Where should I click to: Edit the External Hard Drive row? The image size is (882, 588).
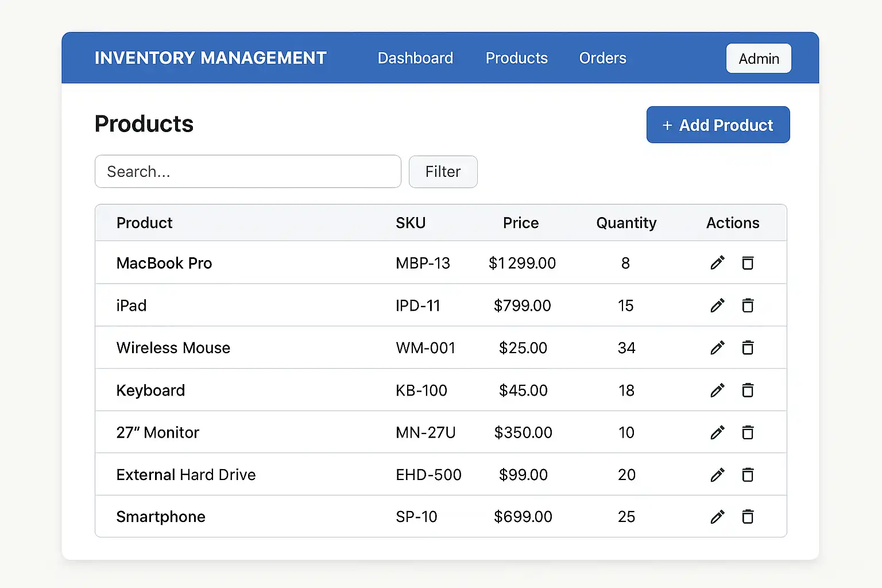717,475
